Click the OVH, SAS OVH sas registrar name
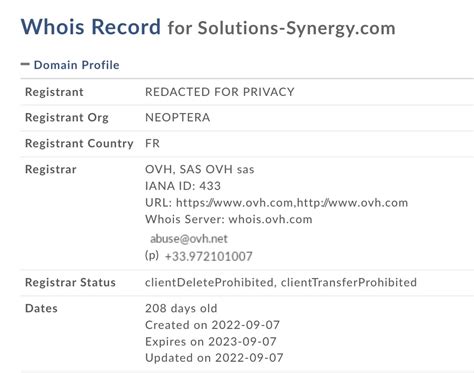Viewport: 474px width, 373px height. coord(199,169)
